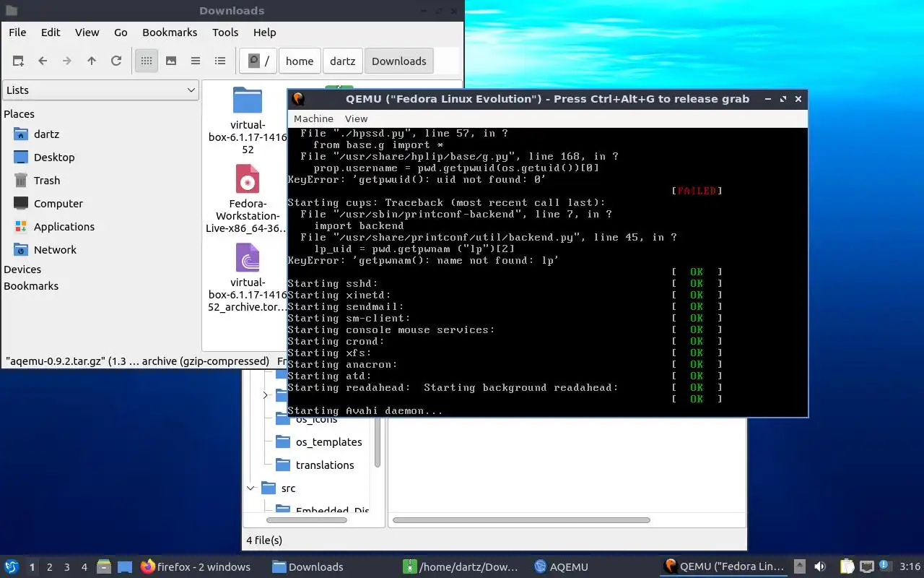This screenshot has width=924, height=578.
Task: Click the file manager quicklaunch icon
Action: pos(104,567)
